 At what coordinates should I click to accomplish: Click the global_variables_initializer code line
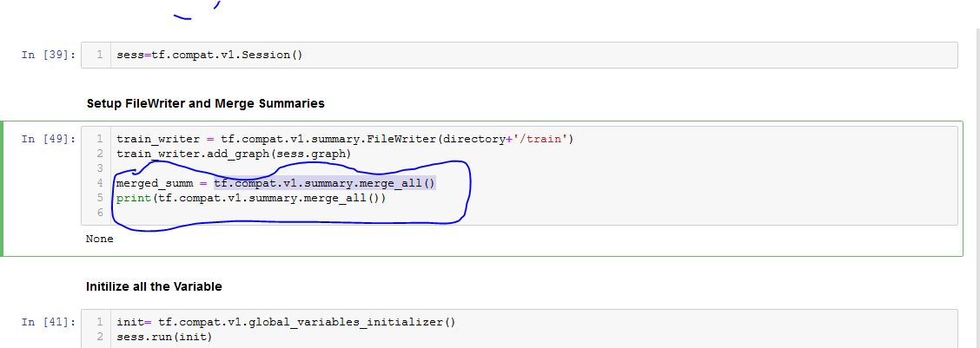coord(286,322)
